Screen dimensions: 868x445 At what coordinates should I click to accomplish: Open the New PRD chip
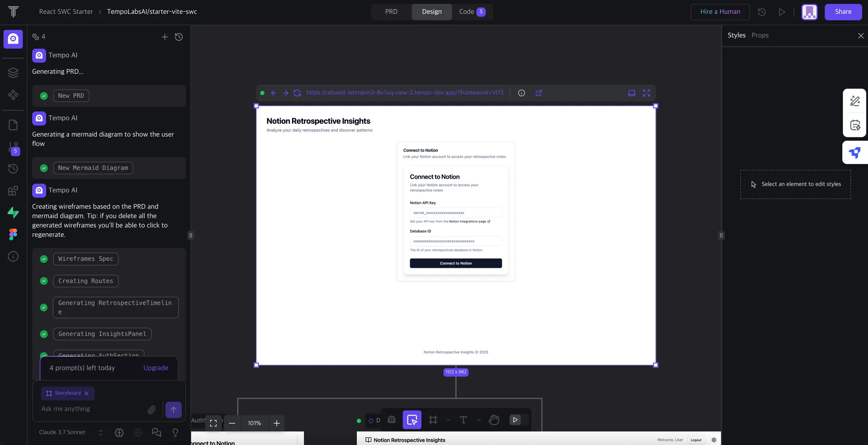[x=71, y=96]
